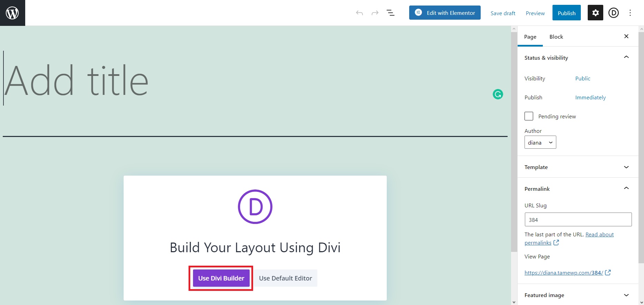Check the Pending review checkbox

529,116
